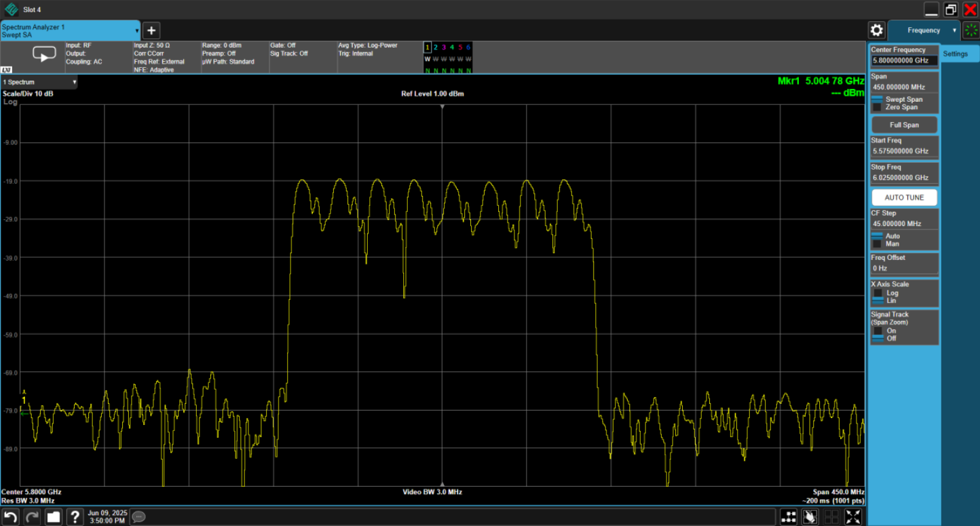The width and height of the screenshot is (980, 526).
Task: Click the Ref Level 1.00 dBm label
Action: pos(432,94)
